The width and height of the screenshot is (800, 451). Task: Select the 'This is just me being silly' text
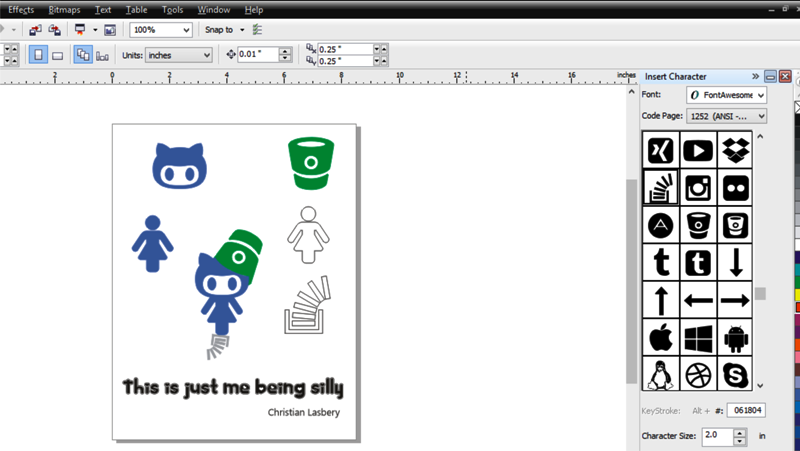pos(233,387)
